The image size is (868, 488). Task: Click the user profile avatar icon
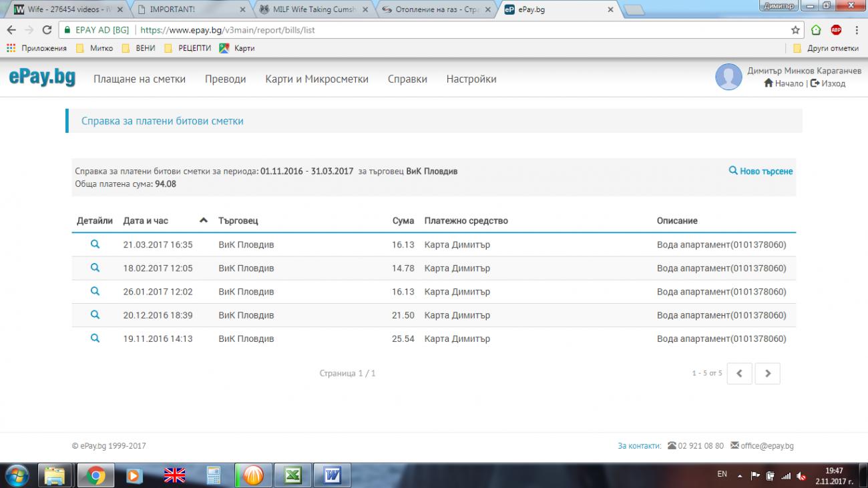[728, 77]
